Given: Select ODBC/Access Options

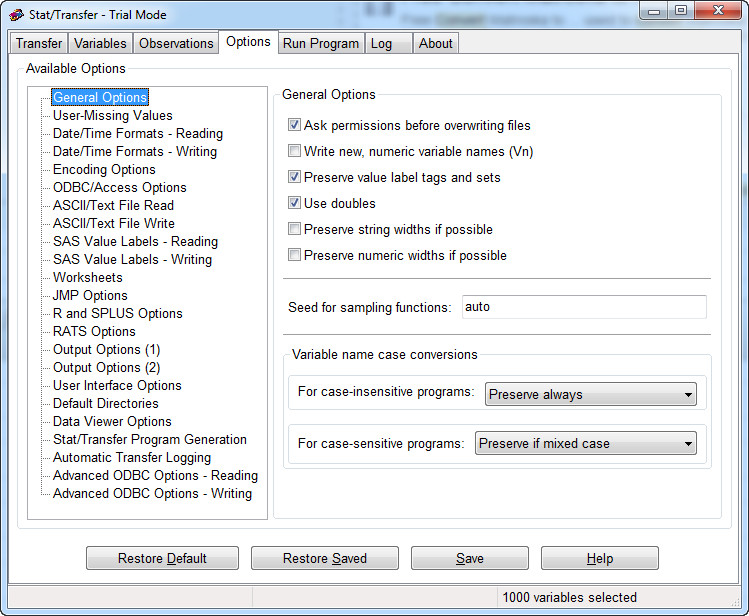Looking at the screenshot, I should coord(119,188).
